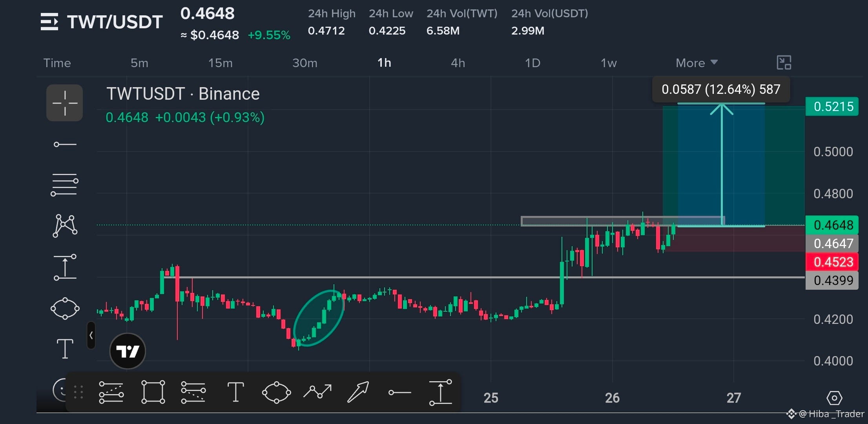This screenshot has width=868, height=424.
Task: Open chart settings hexagon icon
Action: 834,398
